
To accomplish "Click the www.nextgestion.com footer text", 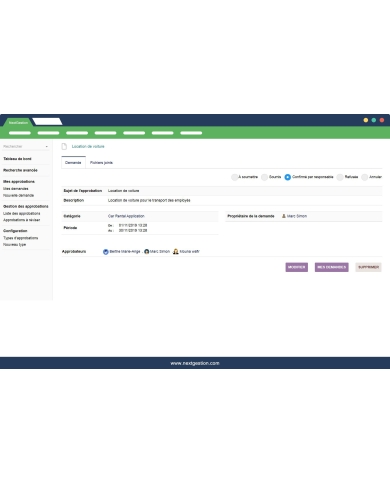I will coord(195,363).
